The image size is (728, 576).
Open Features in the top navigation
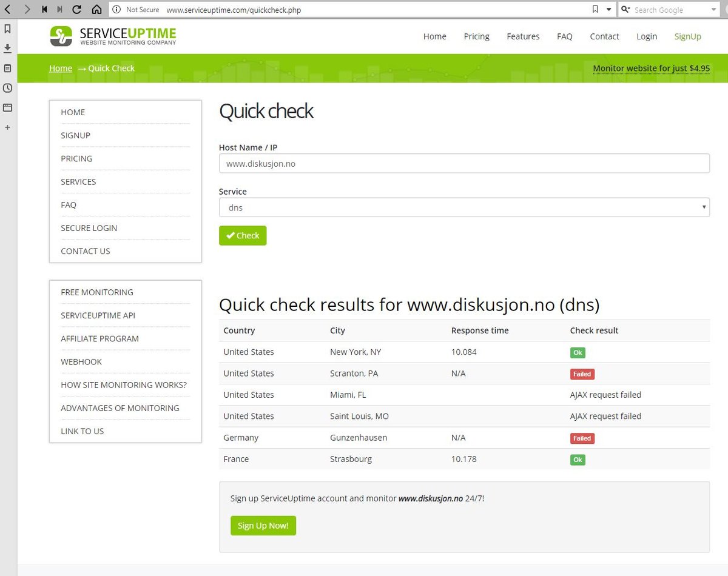(523, 36)
